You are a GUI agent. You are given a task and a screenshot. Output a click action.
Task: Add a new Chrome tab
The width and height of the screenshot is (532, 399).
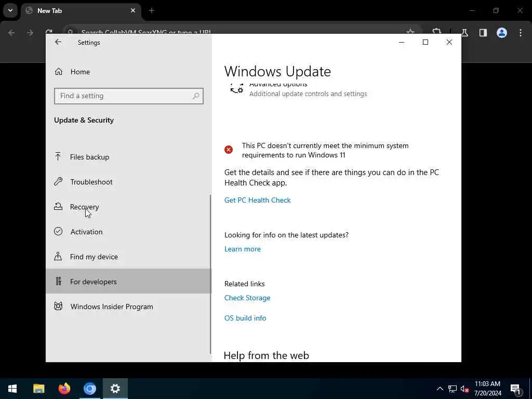click(152, 10)
